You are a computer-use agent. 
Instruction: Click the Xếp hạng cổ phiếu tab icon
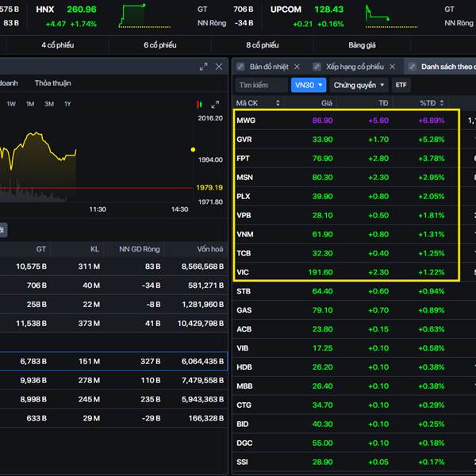tap(317, 67)
